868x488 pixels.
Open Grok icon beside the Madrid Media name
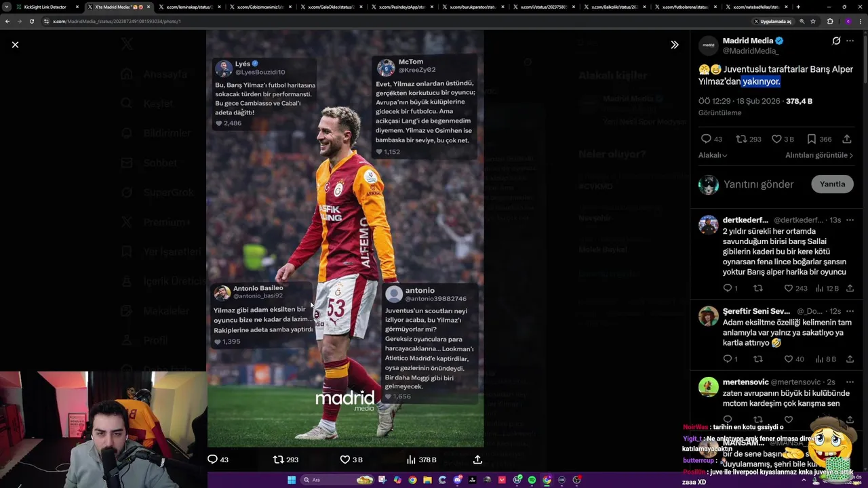tap(836, 41)
